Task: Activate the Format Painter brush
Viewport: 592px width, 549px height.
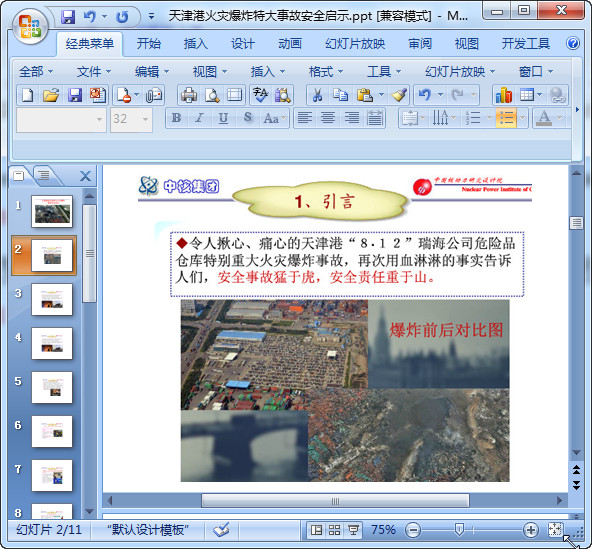Action: click(x=399, y=95)
